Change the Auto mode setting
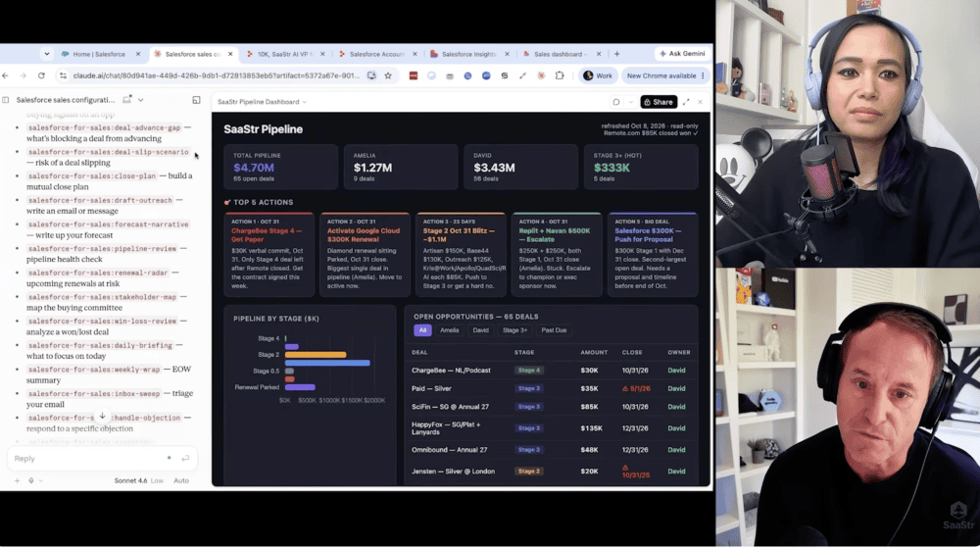980x548 pixels. click(181, 480)
